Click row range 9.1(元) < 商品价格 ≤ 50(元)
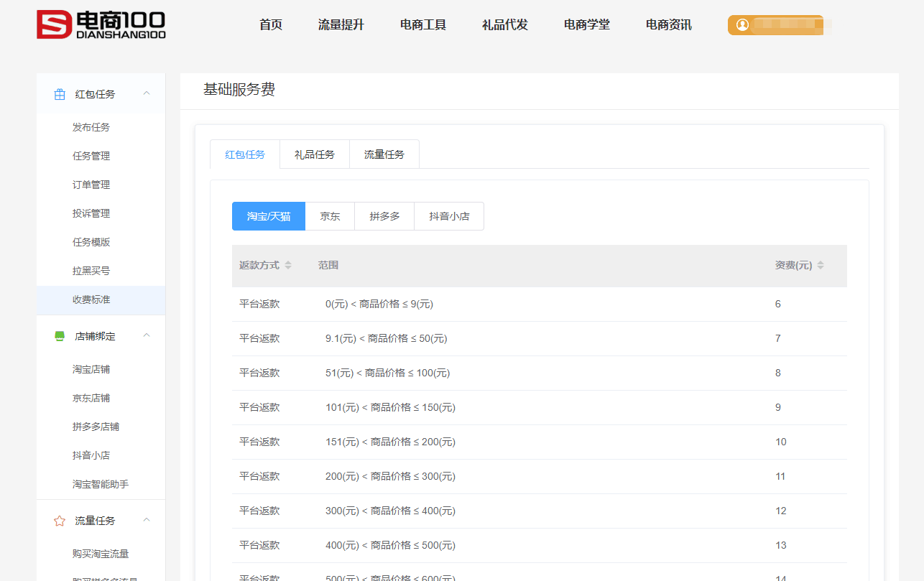The height and width of the screenshot is (581, 924). coord(387,338)
